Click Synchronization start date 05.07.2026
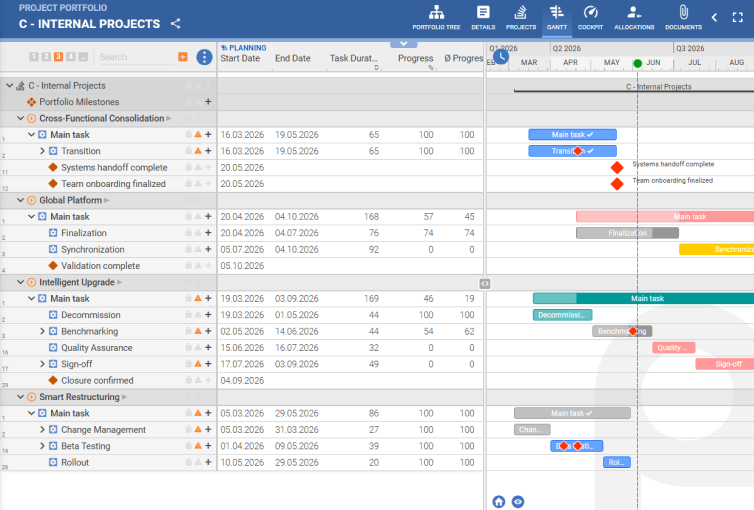Image resolution: width=754 pixels, height=510 pixels. point(242,249)
